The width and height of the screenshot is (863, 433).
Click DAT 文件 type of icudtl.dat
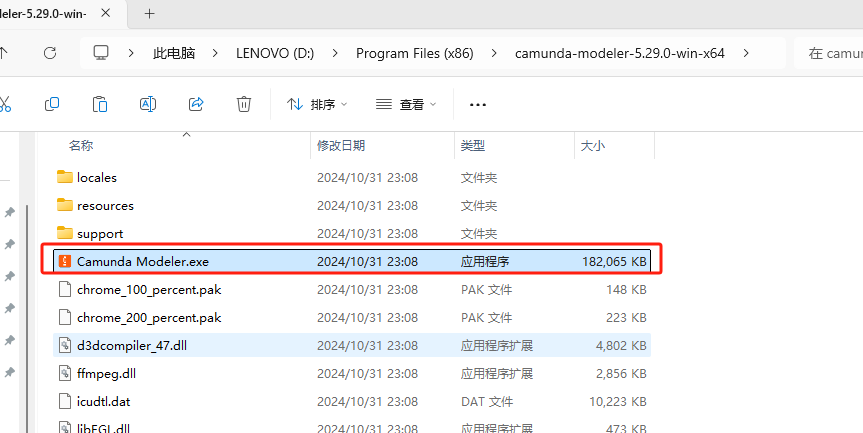click(x=487, y=402)
